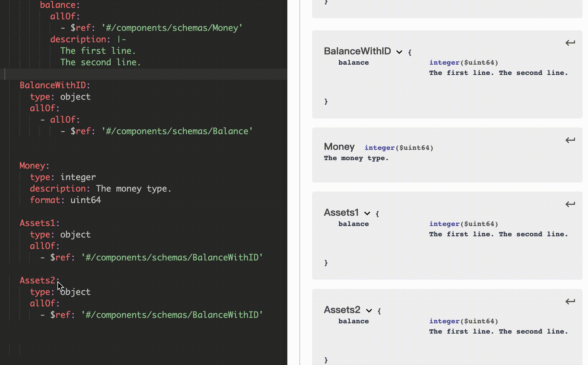Collapse the Assets2 model using its chevron

tap(369, 311)
